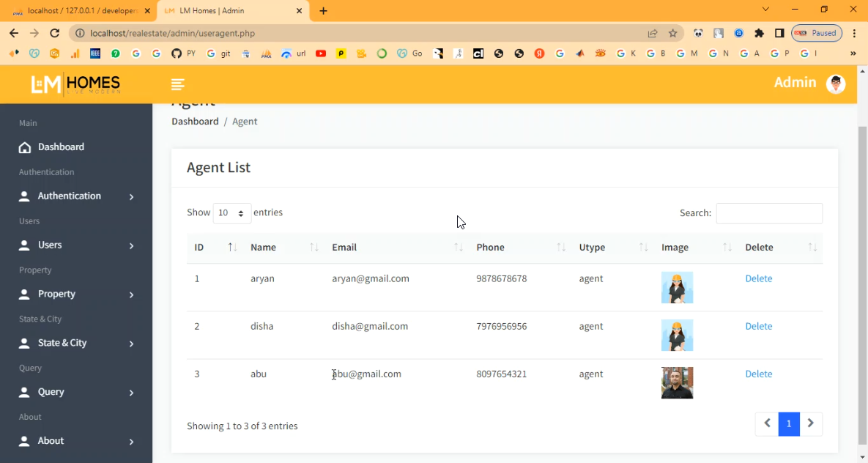The width and height of the screenshot is (868, 463).
Task: Click the hamburger menu toggle icon
Action: (177, 84)
